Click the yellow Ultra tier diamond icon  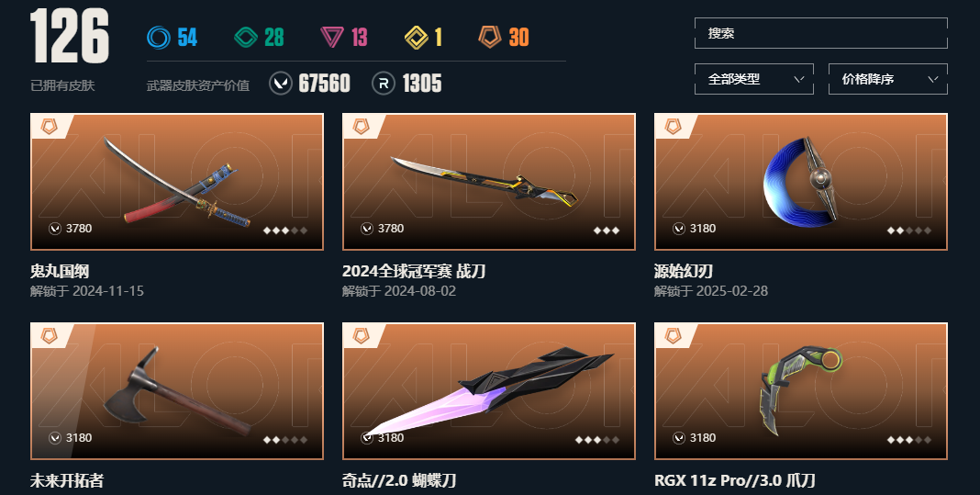pos(417,37)
